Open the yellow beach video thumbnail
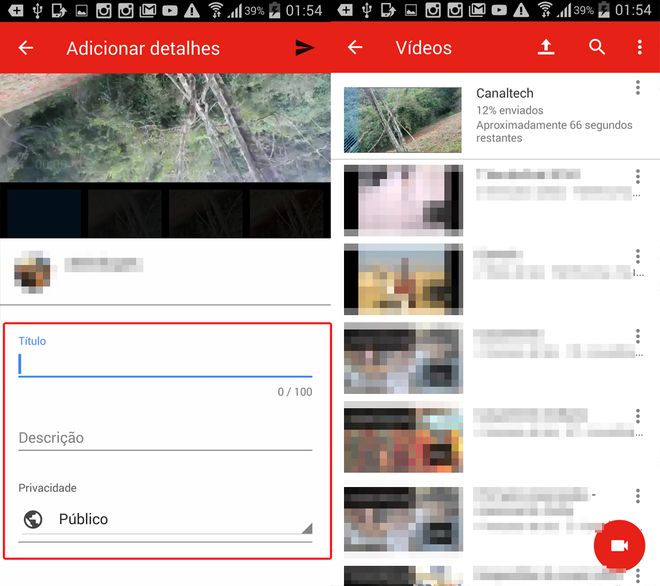This screenshot has width=660, height=586. click(x=403, y=279)
